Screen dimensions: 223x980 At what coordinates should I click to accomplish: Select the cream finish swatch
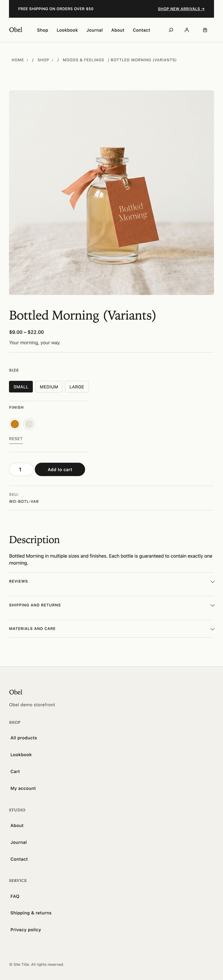pos(29,424)
